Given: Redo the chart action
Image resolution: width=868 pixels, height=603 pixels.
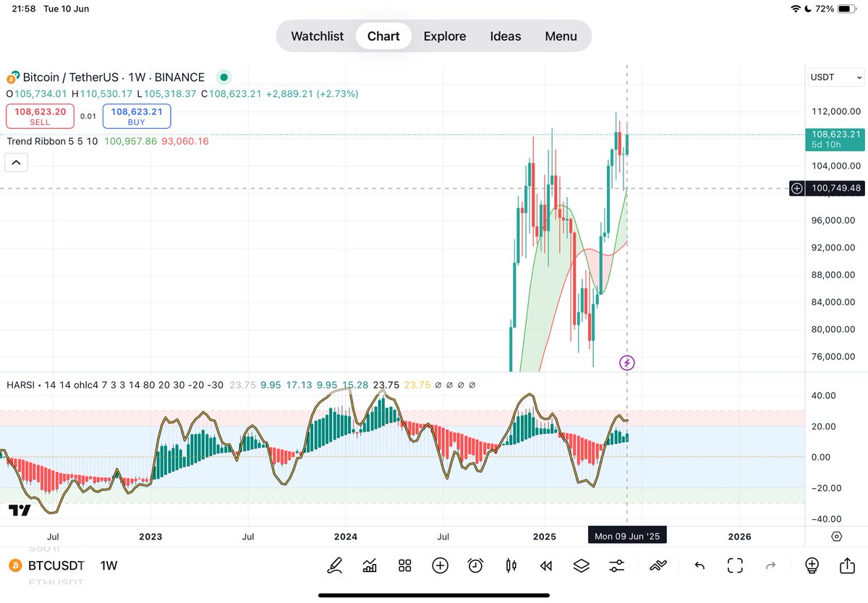Looking at the screenshot, I should coord(771,565).
